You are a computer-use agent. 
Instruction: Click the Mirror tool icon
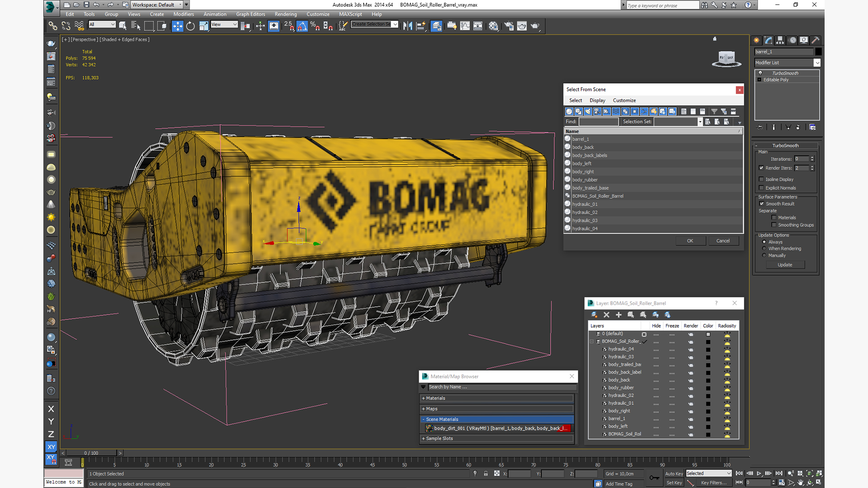coord(407,26)
